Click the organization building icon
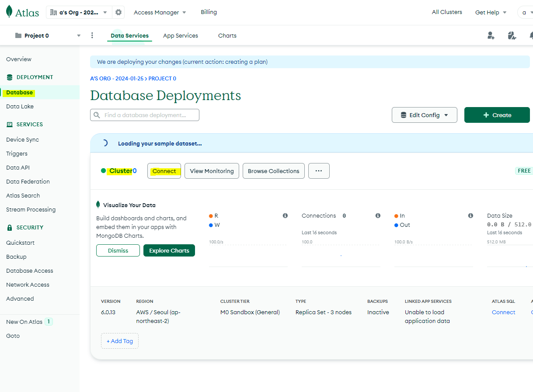This screenshot has width=533, height=392. pos(53,12)
